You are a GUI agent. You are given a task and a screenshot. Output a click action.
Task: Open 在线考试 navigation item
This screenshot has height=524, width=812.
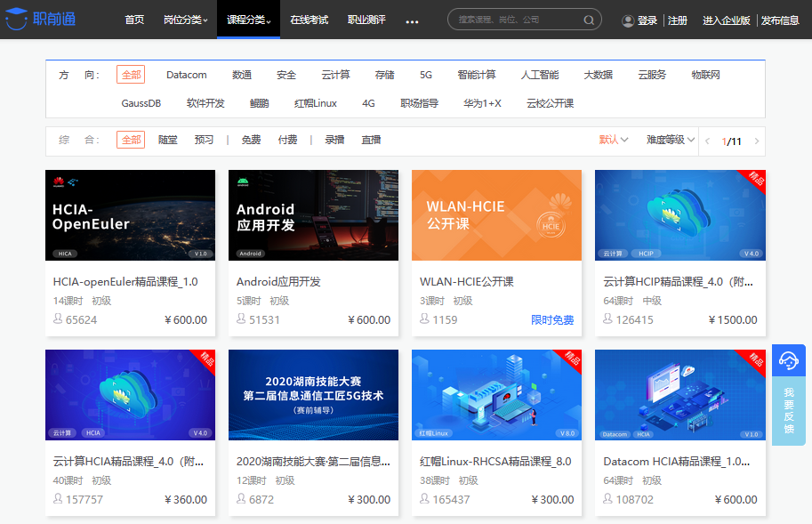click(x=310, y=20)
